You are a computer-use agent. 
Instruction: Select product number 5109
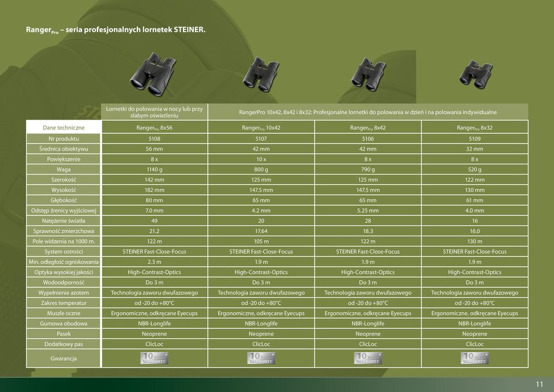[x=474, y=139]
